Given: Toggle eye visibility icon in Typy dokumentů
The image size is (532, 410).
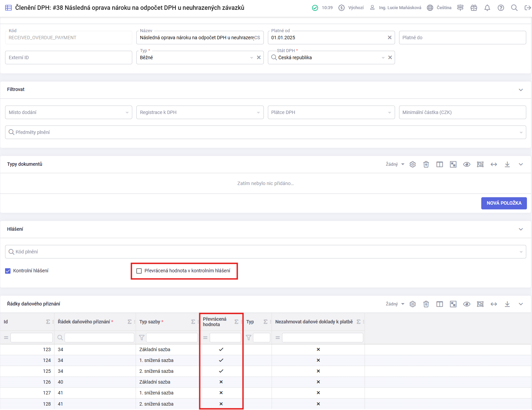Looking at the screenshot, I should (x=467, y=164).
